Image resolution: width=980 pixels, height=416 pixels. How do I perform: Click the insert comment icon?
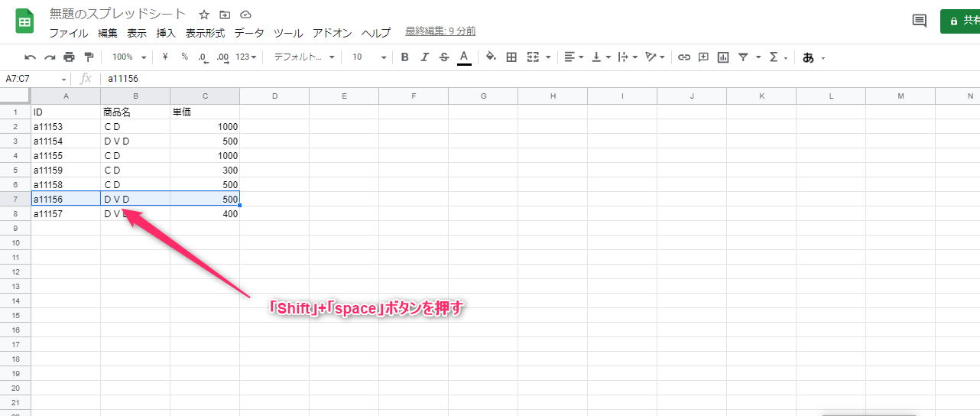(x=703, y=57)
